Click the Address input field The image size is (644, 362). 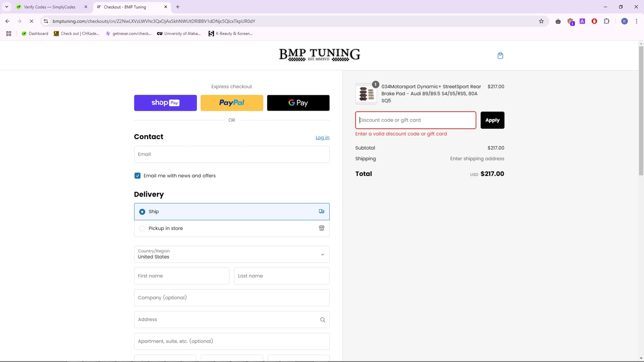coord(232,320)
